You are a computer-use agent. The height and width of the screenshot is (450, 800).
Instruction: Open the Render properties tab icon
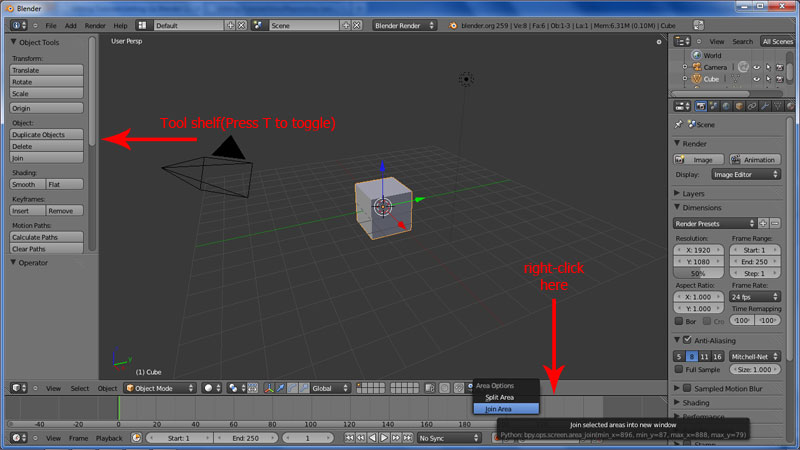click(x=700, y=105)
